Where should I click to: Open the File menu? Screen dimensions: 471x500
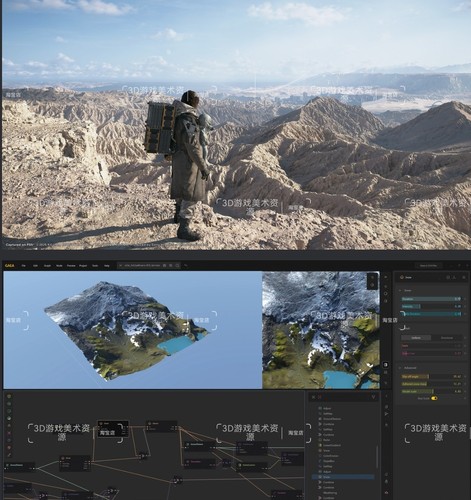[x=24, y=266]
